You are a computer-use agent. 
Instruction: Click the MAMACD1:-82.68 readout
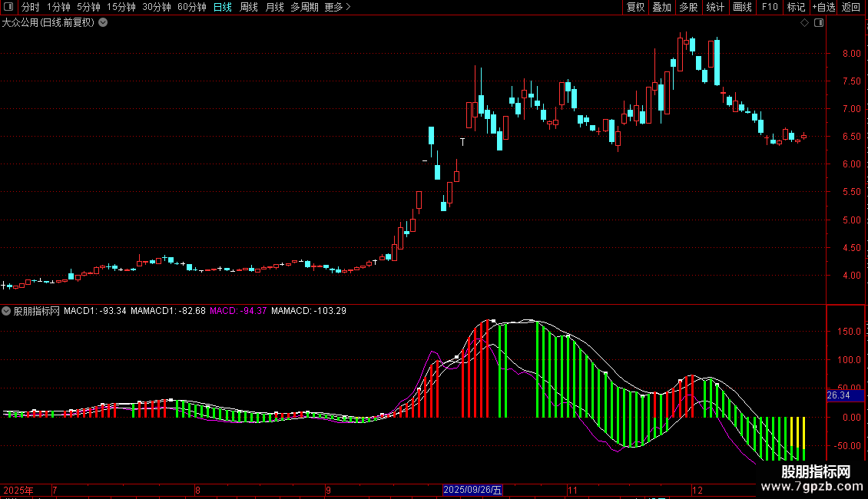click(x=168, y=311)
